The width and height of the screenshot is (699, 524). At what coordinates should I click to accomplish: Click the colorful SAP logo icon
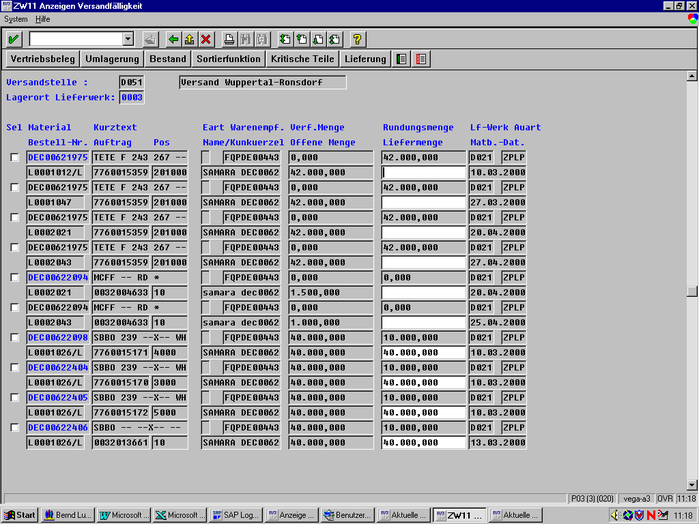coord(693,19)
